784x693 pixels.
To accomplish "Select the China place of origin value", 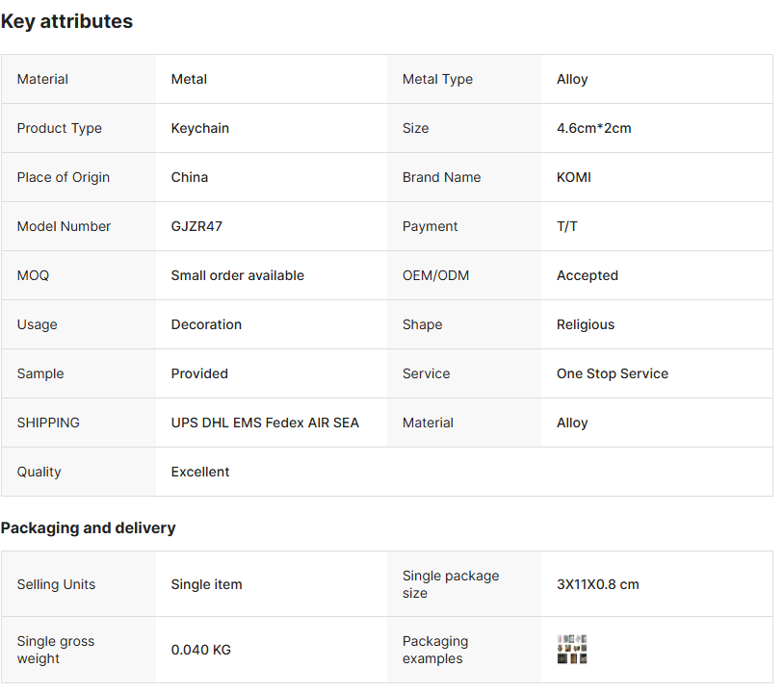I will [190, 177].
